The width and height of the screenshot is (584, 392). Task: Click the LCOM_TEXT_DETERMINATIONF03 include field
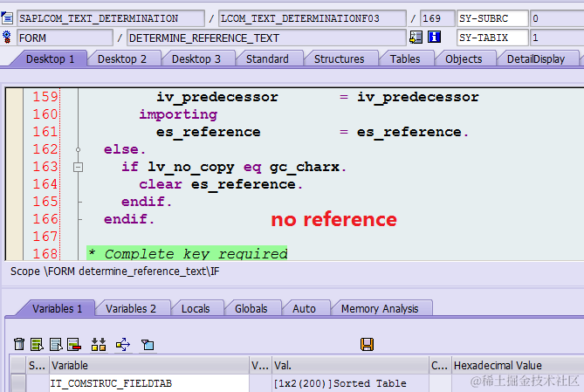(313, 18)
